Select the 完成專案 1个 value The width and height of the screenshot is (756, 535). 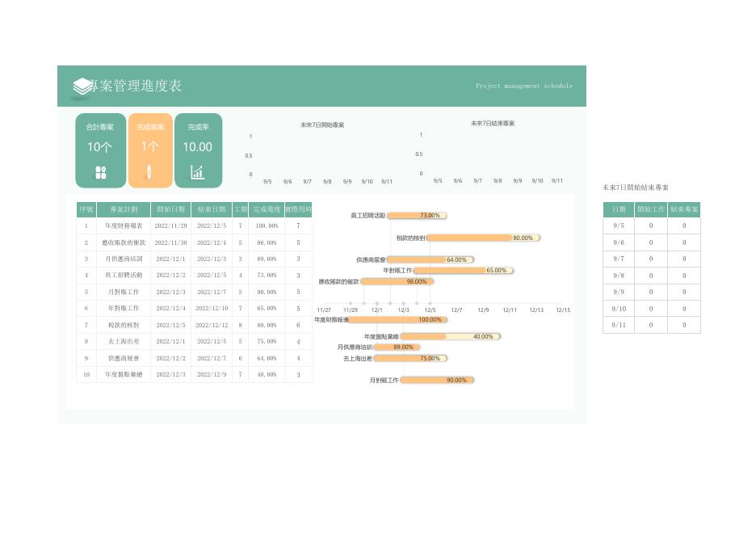[x=150, y=146]
